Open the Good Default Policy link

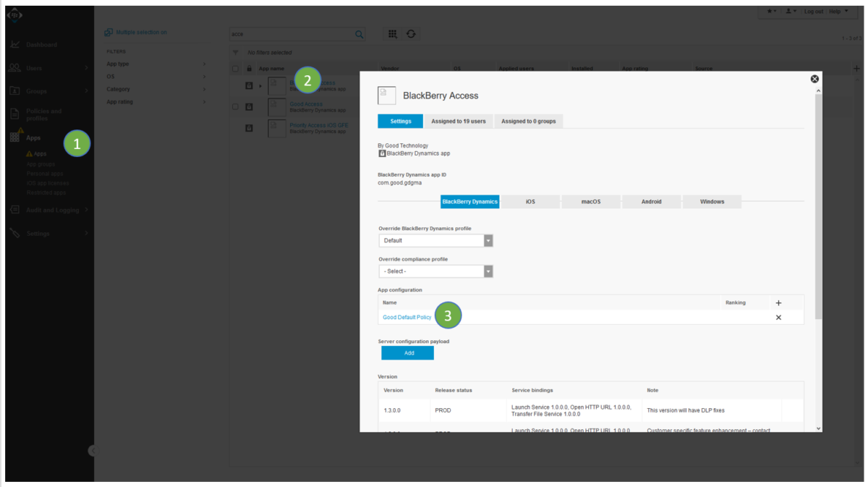(x=407, y=318)
